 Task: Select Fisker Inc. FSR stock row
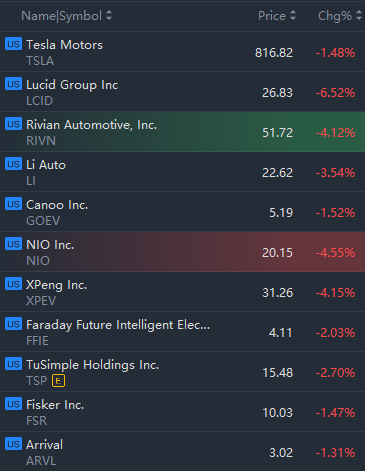pos(182,412)
